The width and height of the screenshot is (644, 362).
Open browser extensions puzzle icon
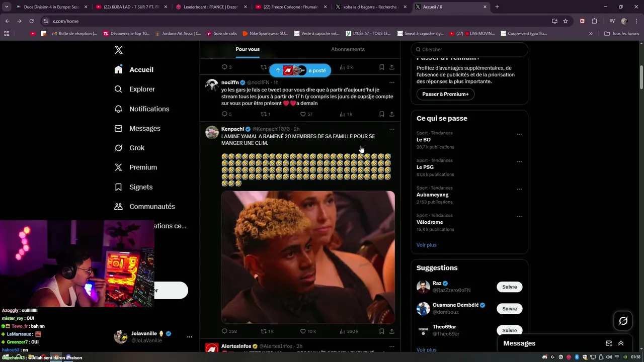point(594,21)
